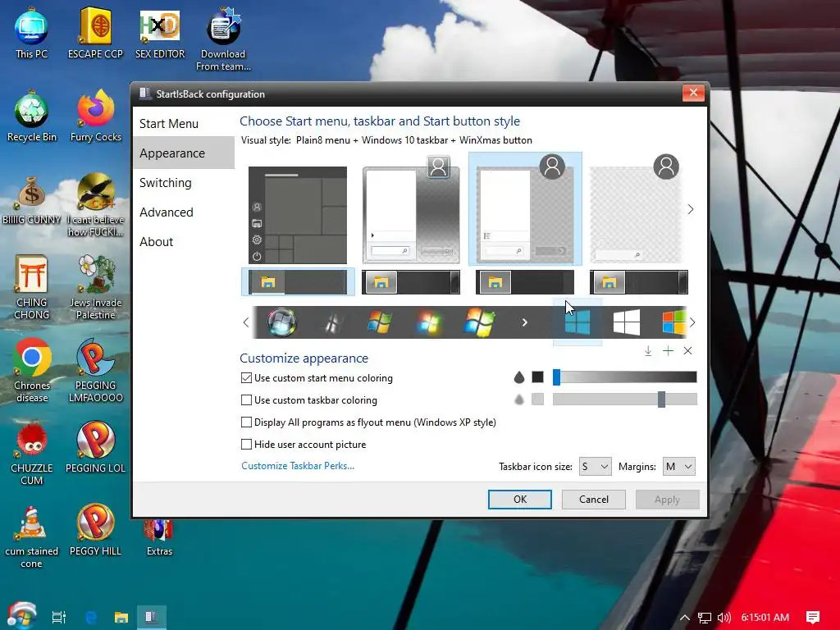Choose the first highlighted taskbar style thumbnail
The width and height of the screenshot is (840, 630).
(x=298, y=282)
